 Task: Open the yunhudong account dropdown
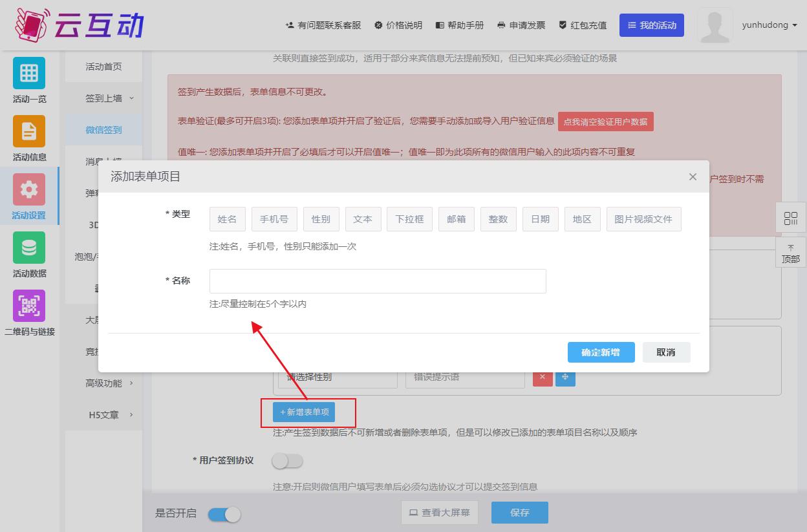coord(769,25)
